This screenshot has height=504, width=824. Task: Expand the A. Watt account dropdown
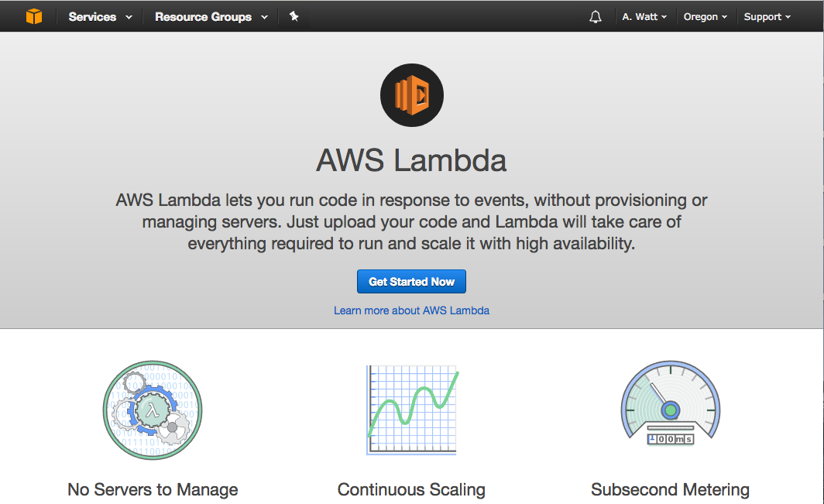[644, 17]
